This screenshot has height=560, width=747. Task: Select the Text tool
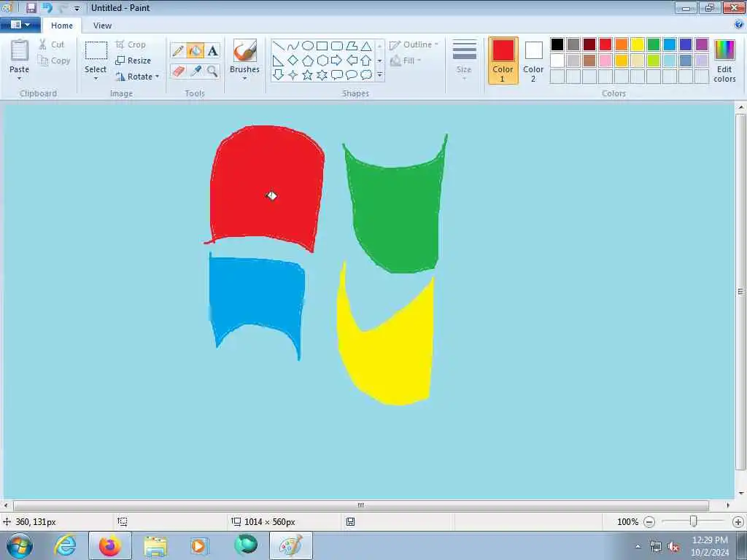tap(213, 50)
